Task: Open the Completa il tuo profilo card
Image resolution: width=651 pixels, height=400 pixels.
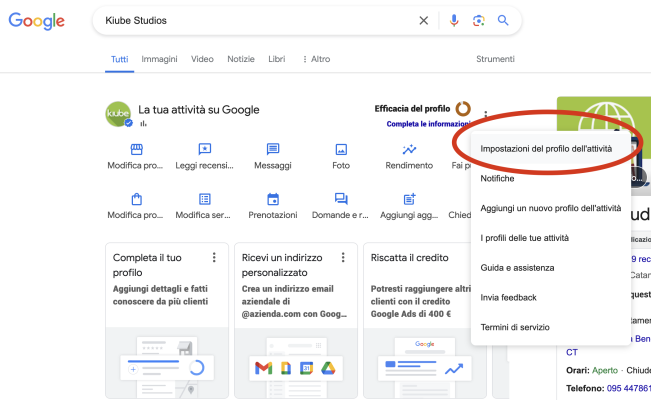Action: point(167,321)
